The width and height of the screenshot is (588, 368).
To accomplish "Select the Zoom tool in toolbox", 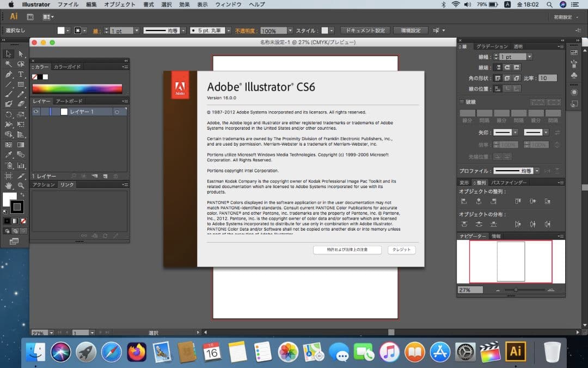I will (x=21, y=185).
